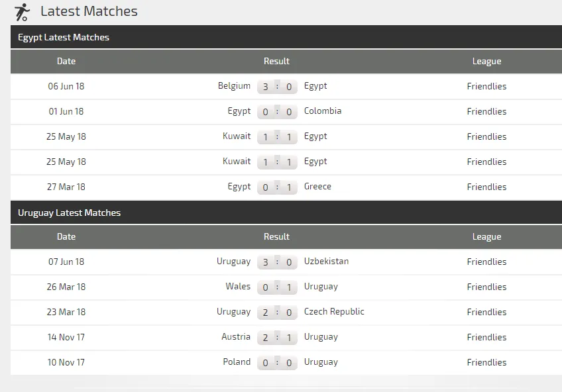Click the 3:0 score of Belgium vs Egypt
This screenshot has height=392, width=562.
pos(277,86)
